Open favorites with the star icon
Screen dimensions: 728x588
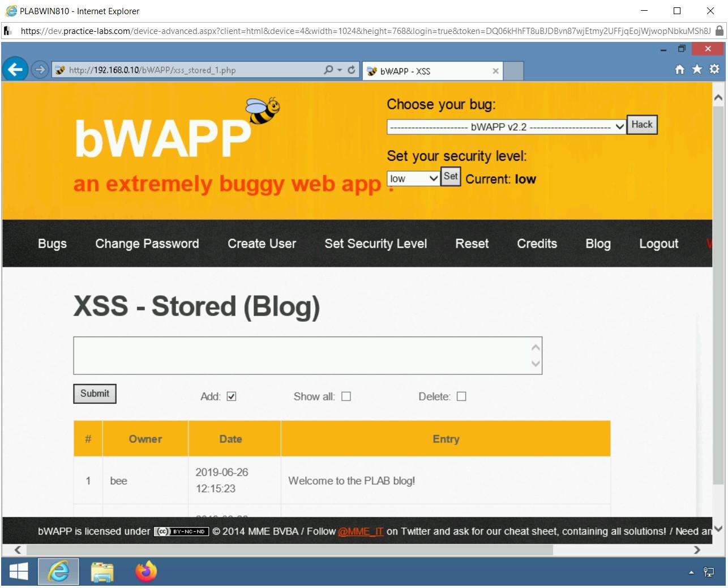[x=696, y=69]
